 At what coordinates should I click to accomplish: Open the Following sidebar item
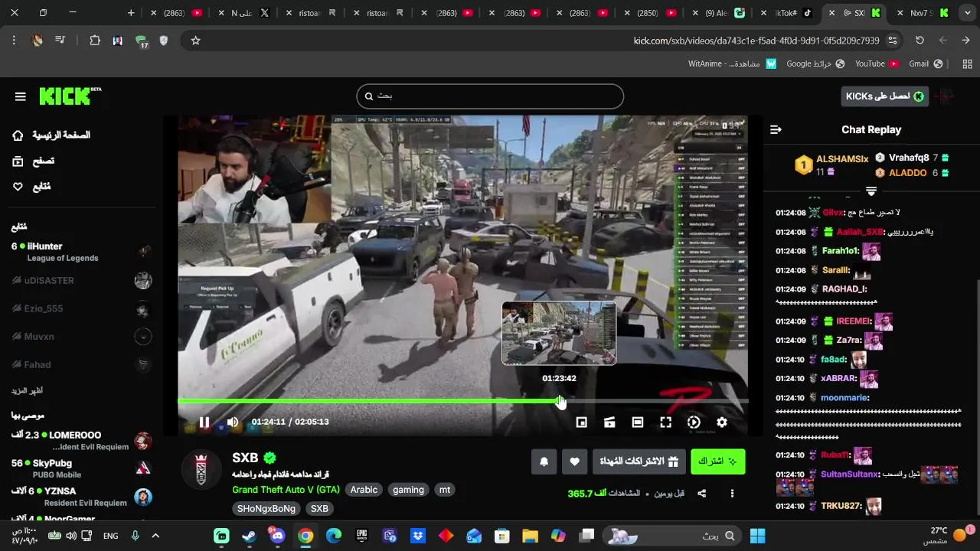pos(31,187)
